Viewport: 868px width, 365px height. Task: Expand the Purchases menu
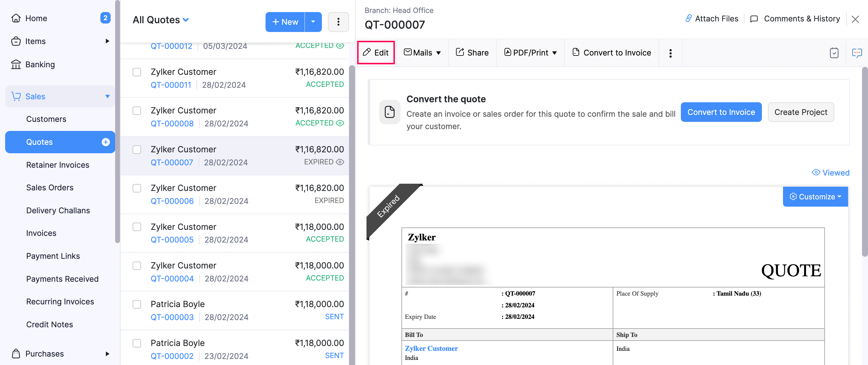[x=45, y=354]
